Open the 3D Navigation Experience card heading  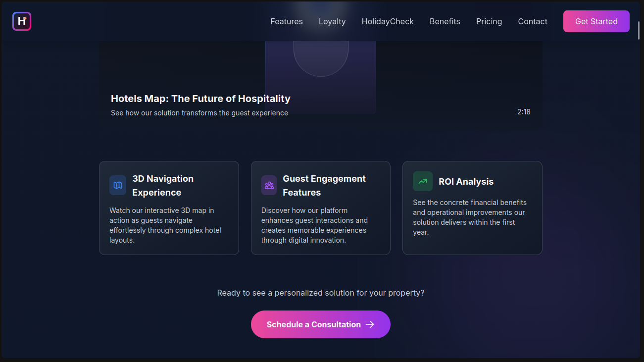coord(163,185)
